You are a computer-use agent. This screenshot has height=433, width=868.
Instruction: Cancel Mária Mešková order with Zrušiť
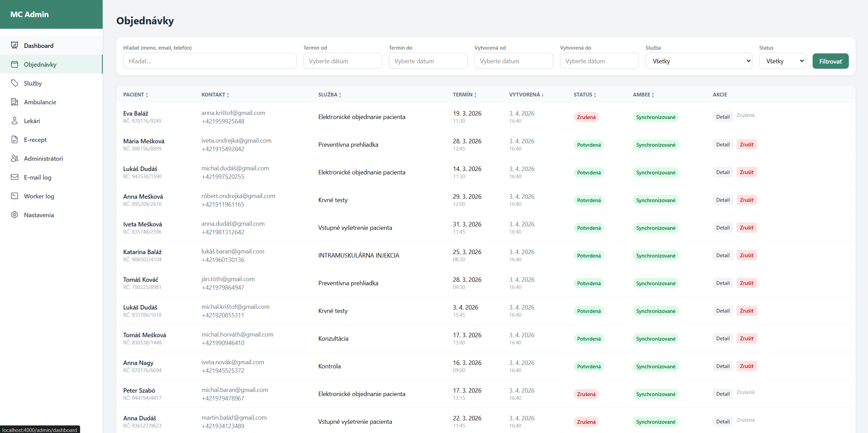tap(747, 145)
